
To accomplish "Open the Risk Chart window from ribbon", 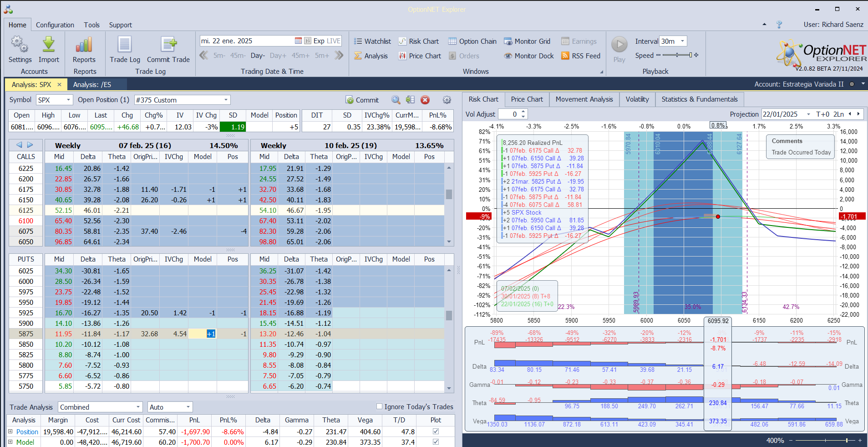I will pyautogui.click(x=419, y=41).
